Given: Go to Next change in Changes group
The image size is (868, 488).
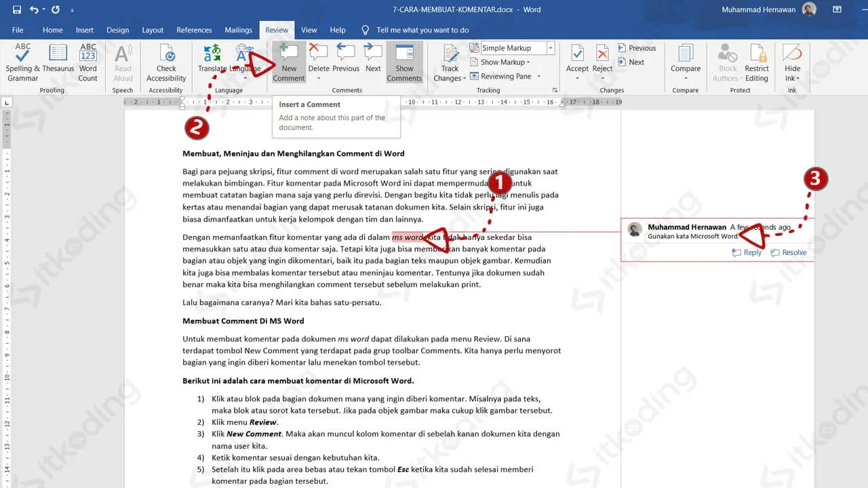Looking at the screenshot, I should coord(631,62).
